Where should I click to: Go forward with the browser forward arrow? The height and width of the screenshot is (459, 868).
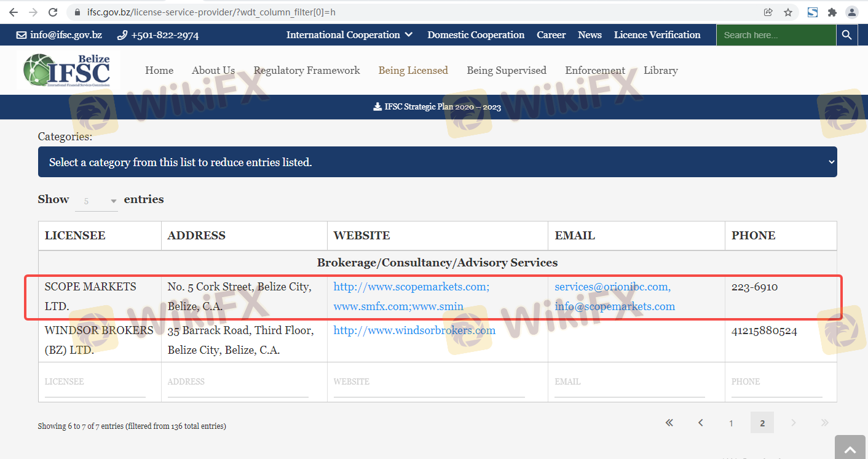(33, 12)
